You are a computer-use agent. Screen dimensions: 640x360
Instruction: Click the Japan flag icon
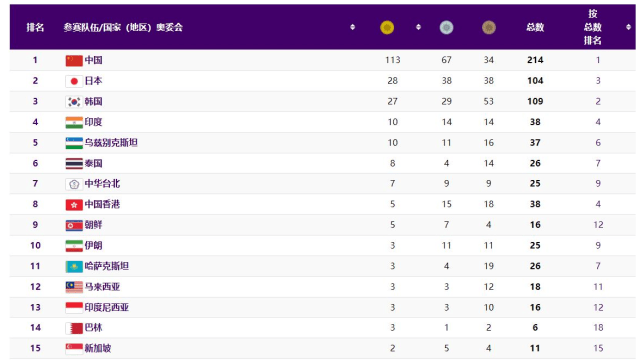[x=74, y=81]
